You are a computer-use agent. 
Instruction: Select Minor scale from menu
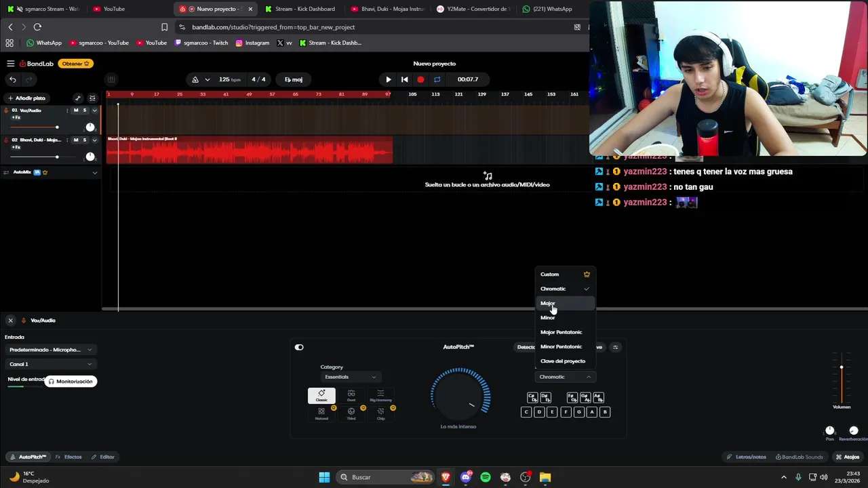[565, 317]
